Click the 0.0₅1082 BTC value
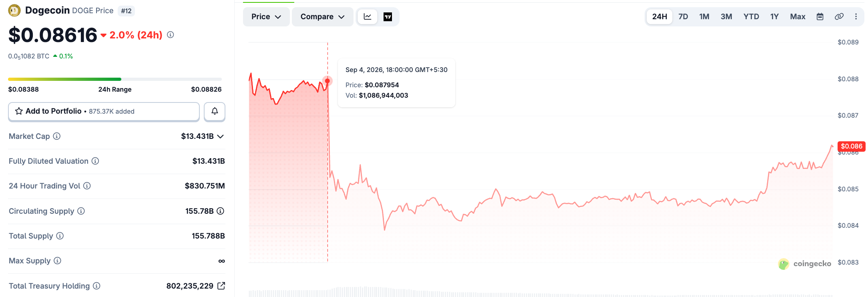Screen dimensions: 868x297 (29, 56)
